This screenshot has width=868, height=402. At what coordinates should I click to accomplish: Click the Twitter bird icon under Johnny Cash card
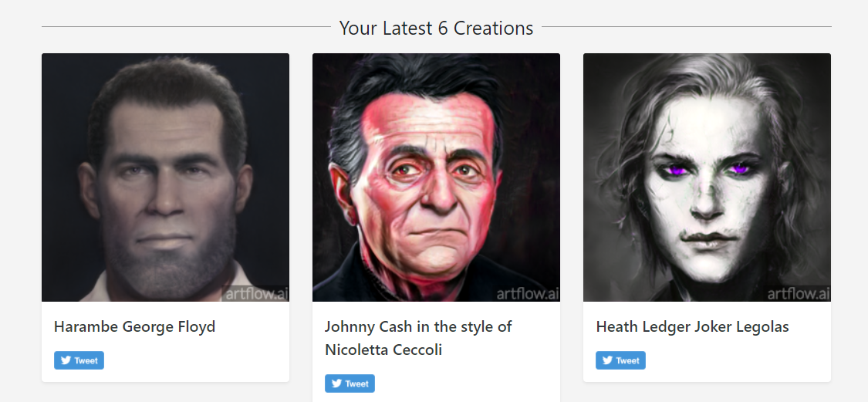(336, 383)
